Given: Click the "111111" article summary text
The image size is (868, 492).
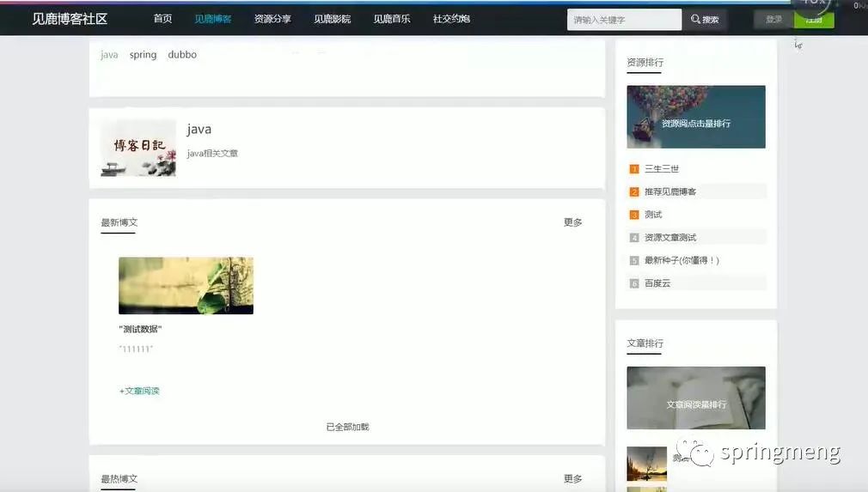Looking at the screenshot, I should (136, 349).
